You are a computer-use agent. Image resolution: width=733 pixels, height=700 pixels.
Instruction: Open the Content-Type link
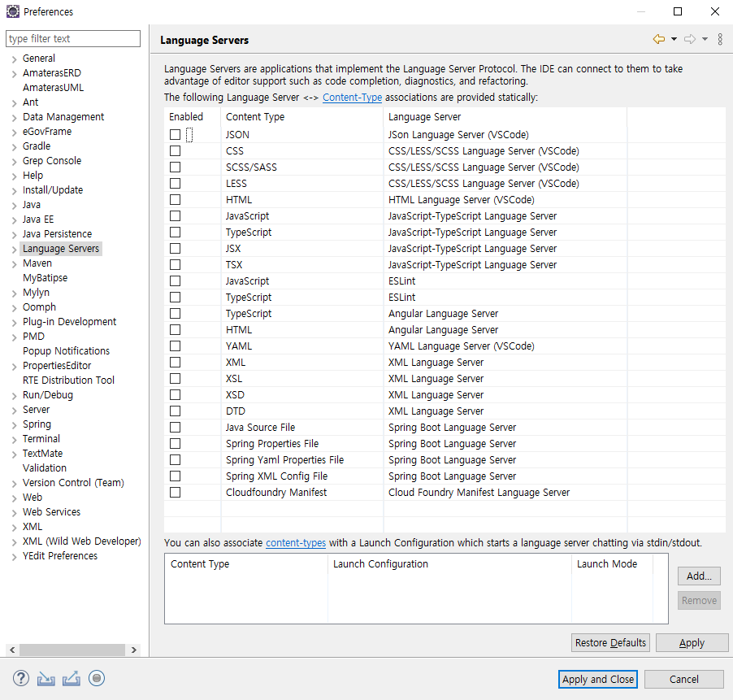352,98
